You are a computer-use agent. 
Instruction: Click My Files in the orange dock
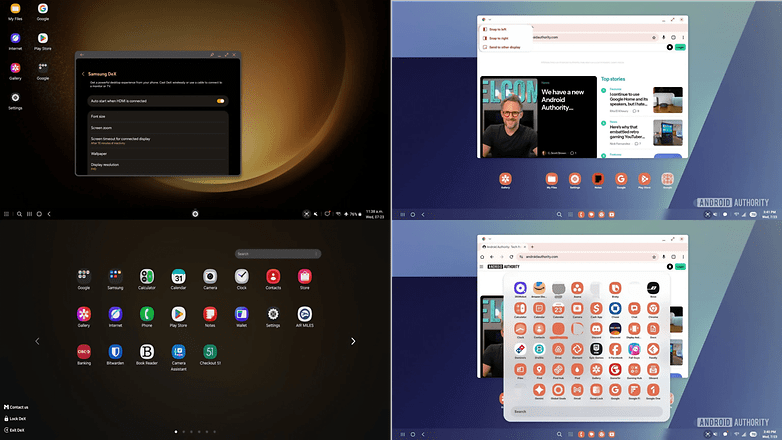(552, 180)
